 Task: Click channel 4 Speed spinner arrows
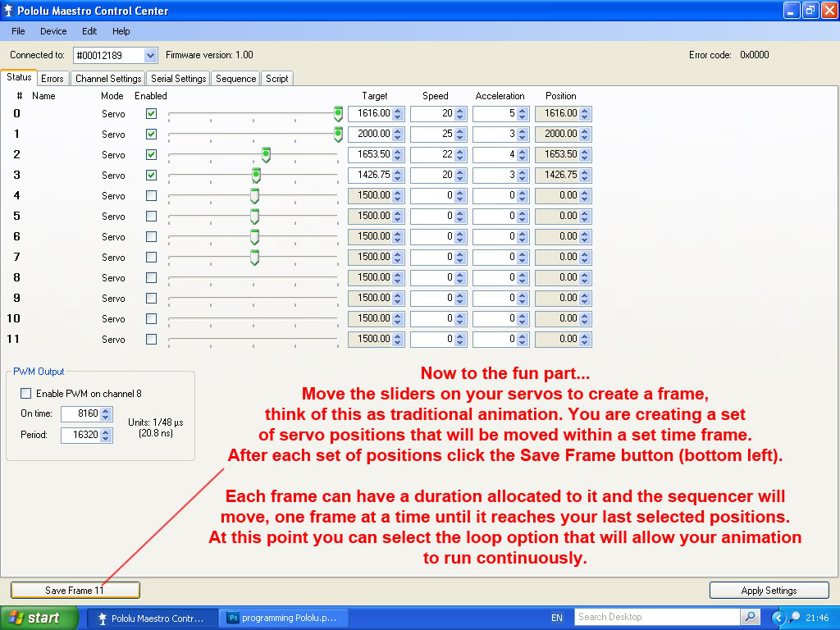(459, 195)
